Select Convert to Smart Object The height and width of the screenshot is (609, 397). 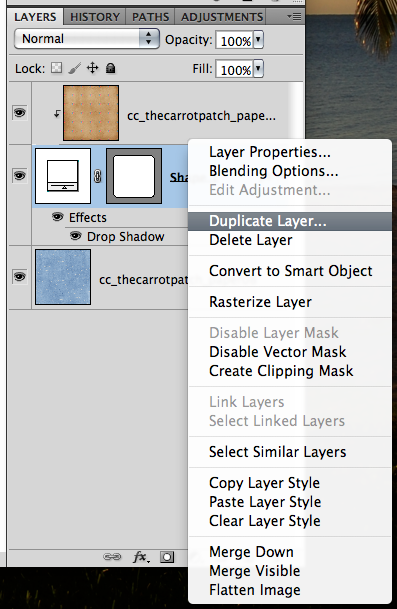(291, 271)
